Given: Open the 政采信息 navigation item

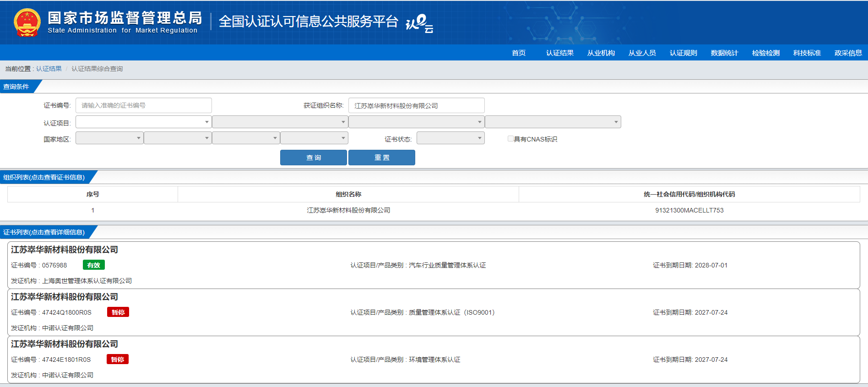Looking at the screenshot, I should (x=848, y=53).
